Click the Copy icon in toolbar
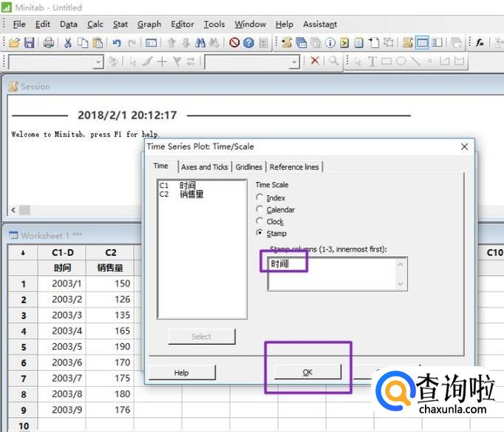 pyautogui.click(x=83, y=43)
